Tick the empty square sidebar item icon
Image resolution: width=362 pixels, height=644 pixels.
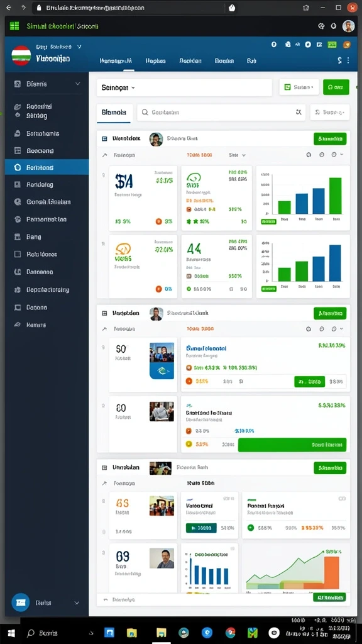(x=17, y=254)
